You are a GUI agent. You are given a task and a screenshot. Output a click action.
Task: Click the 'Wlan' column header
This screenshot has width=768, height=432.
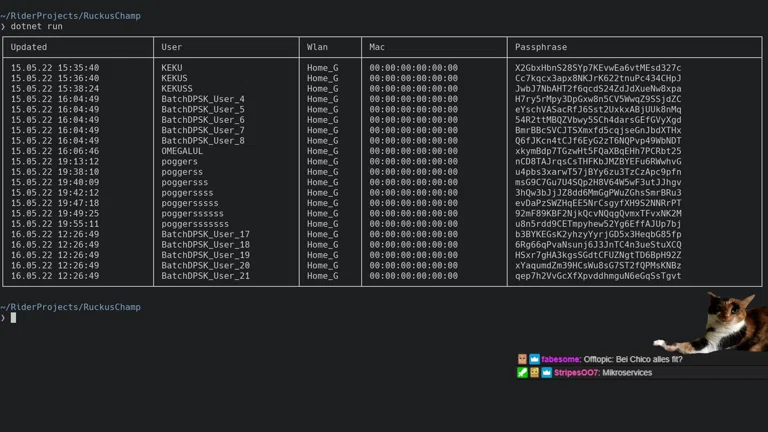[317, 47]
